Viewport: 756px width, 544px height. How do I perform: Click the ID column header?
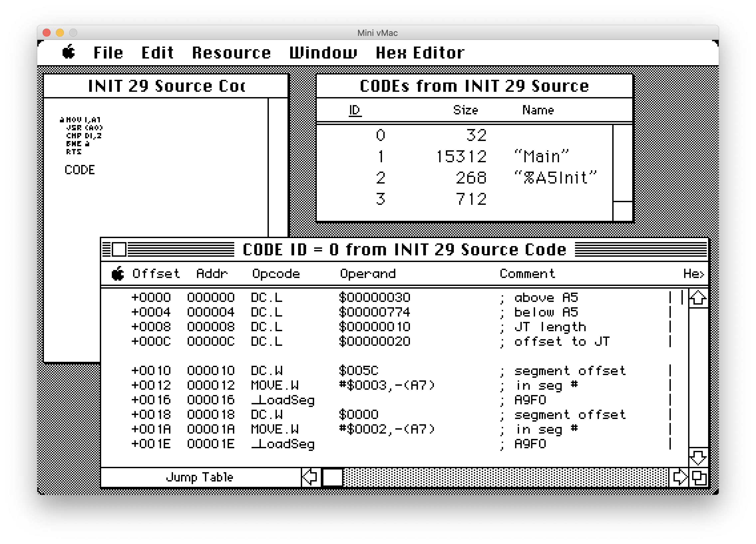(x=354, y=110)
